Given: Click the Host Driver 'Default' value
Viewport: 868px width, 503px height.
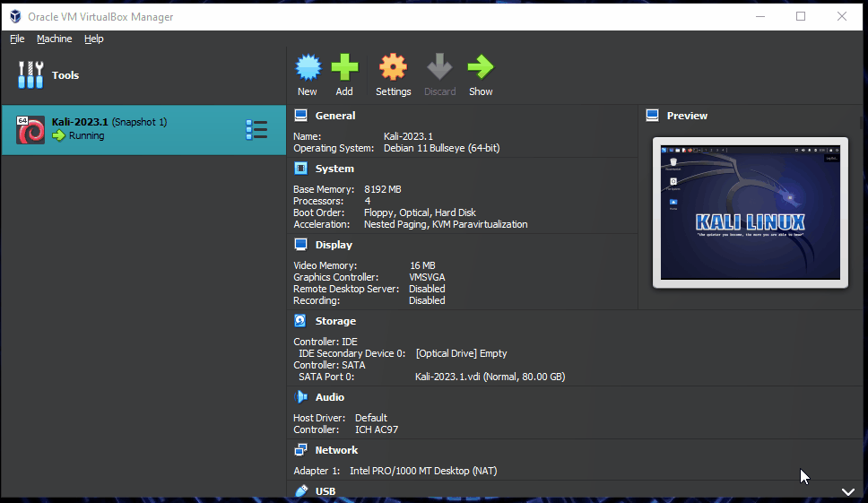Looking at the screenshot, I should 371,418.
